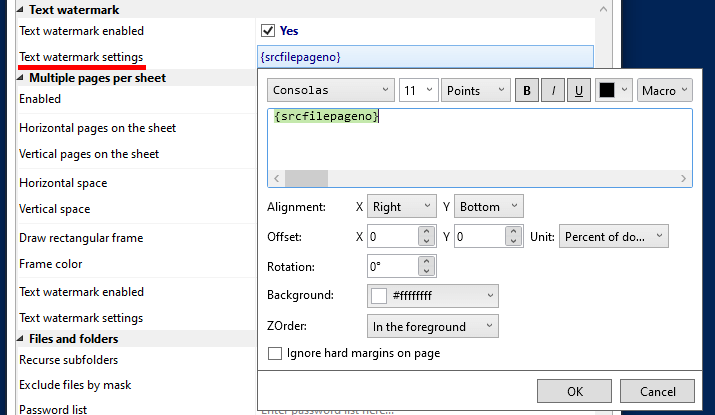
Task: Open the Macro dropdown
Action: coord(664,90)
